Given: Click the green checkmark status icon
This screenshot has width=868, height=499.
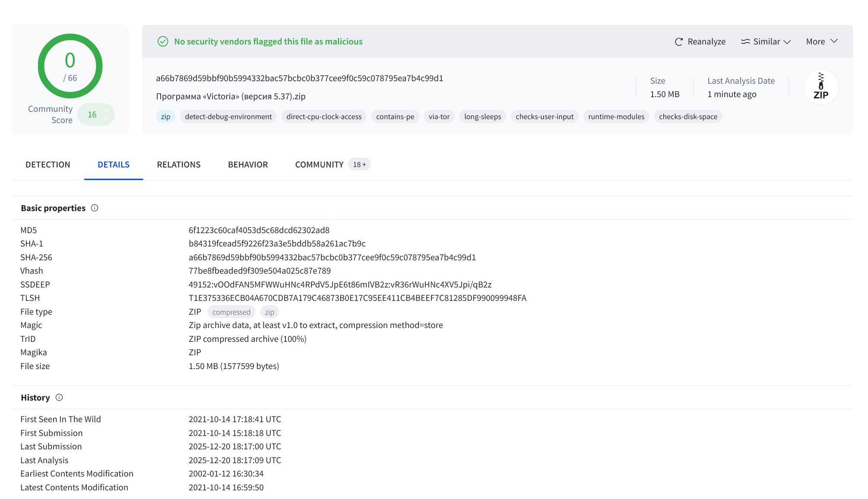Looking at the screenshot, I should pos(163,41).
